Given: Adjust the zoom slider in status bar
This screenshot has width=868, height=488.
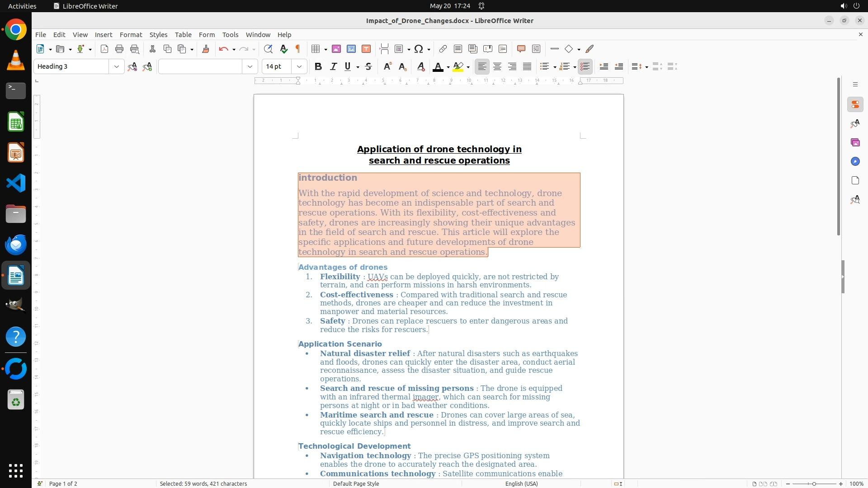Looking at the screenshot, I should tap(814, 483).
